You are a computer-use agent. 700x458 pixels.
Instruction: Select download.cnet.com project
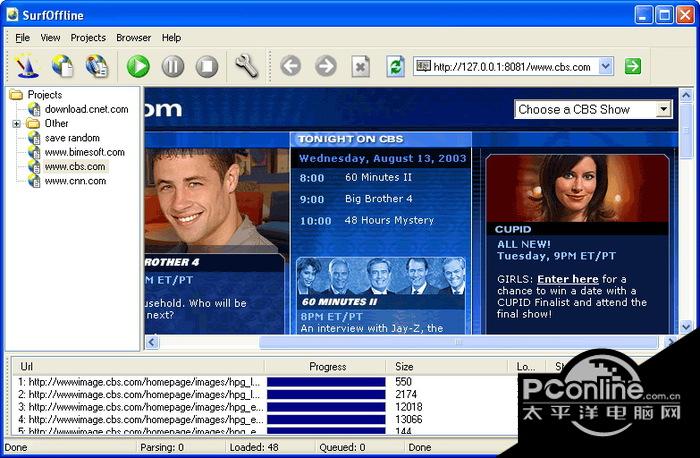[87, 109]
